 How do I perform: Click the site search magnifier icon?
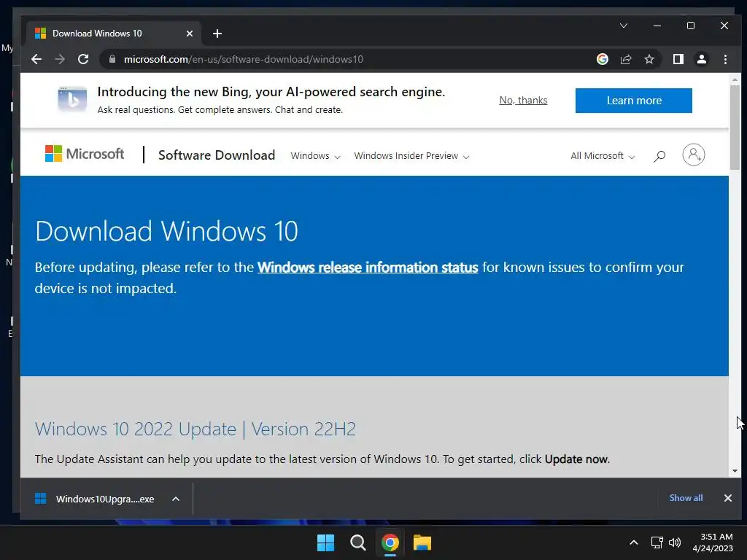click(659, 156)
